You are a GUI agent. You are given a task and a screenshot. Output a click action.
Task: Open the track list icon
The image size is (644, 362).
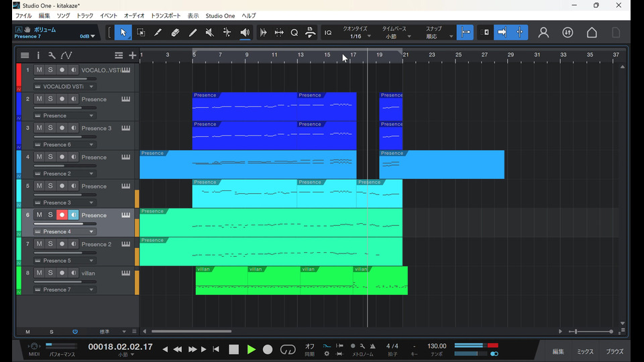(x=25, y=55)
